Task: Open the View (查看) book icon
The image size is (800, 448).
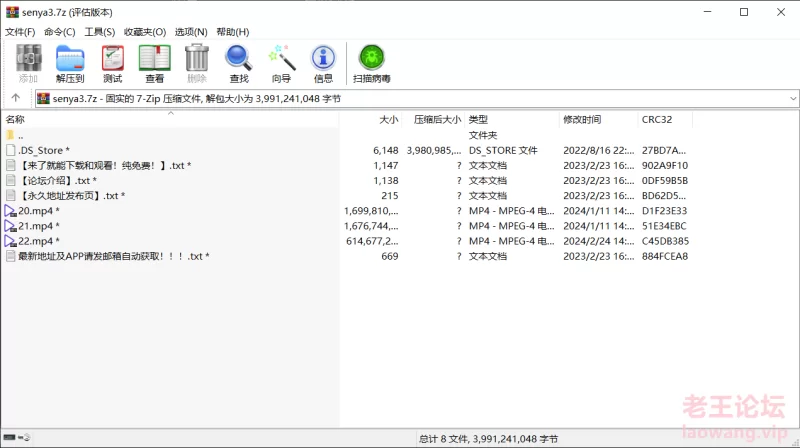Action: (155, 63)
